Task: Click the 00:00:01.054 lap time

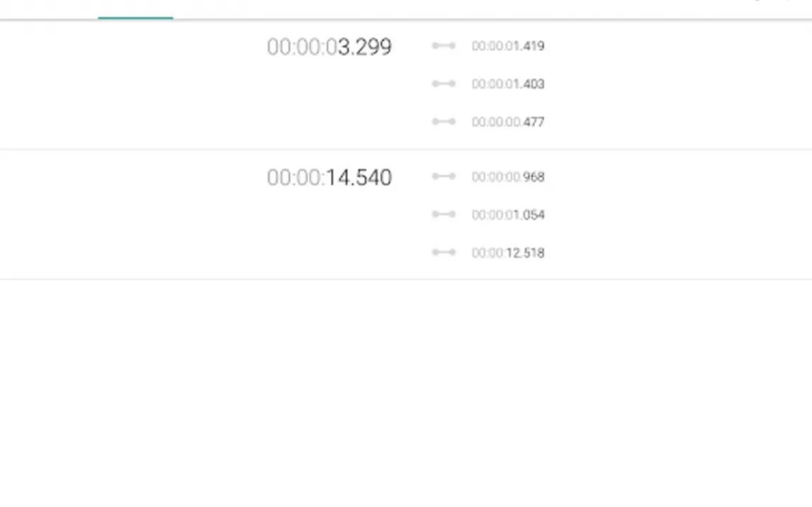Action: click(508, 215)
